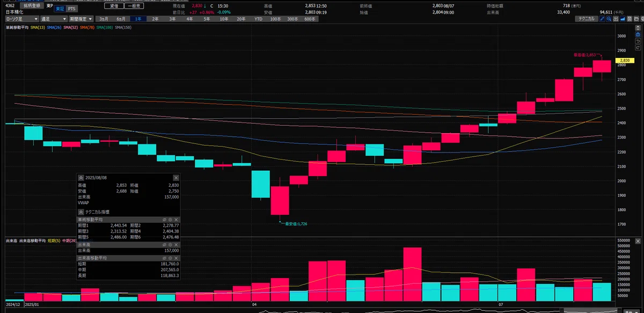The height and width of the screenshot is (313, 644).
Task: Open the ローソク足 chart type dropdown
Action: coord(22,19)
